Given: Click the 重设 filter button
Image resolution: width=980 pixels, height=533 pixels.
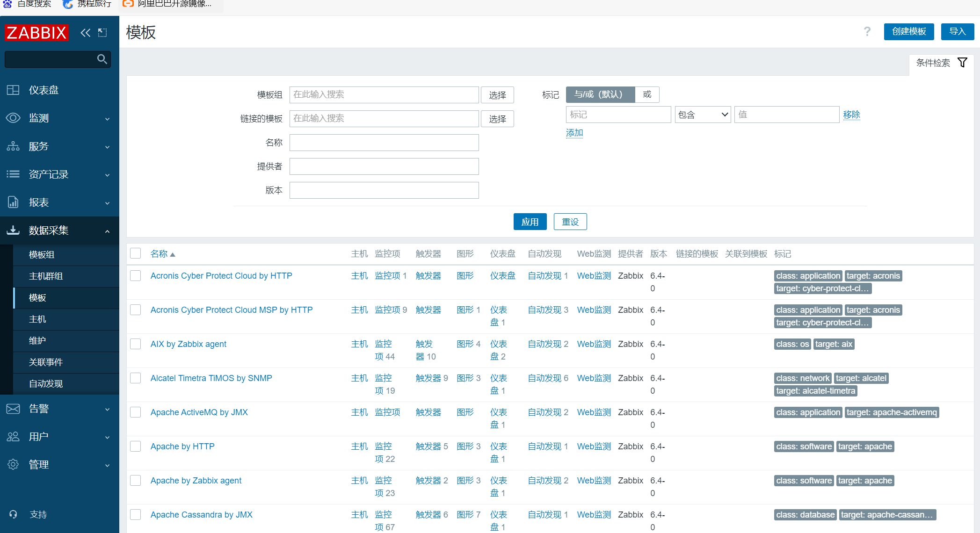Looking at the screenshot, I should (570, 222).
